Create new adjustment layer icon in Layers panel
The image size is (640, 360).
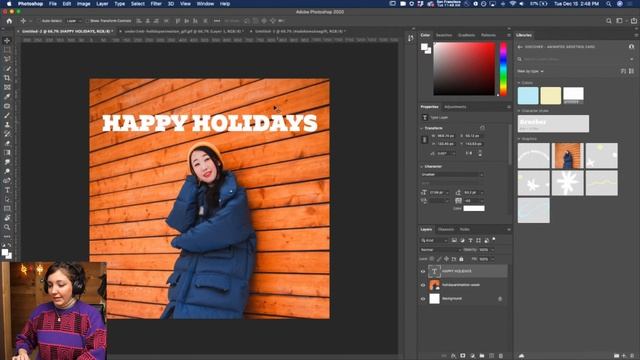[473, 356]
